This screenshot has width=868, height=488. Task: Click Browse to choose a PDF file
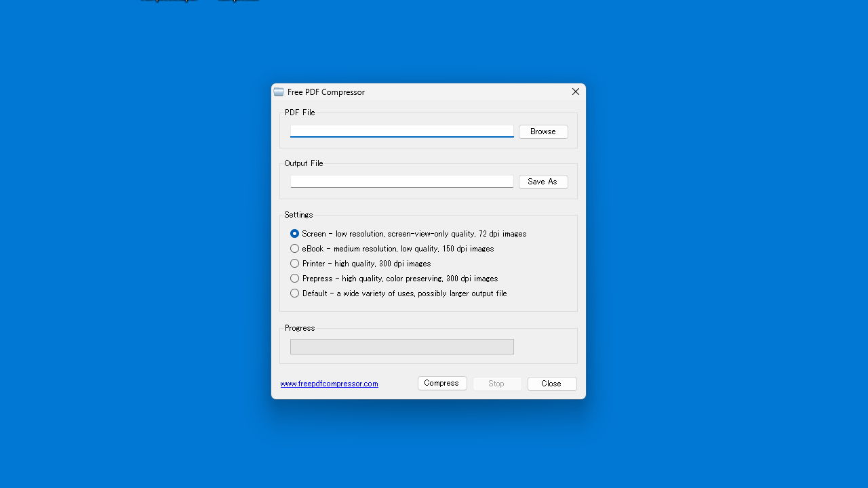coord(543,131)
